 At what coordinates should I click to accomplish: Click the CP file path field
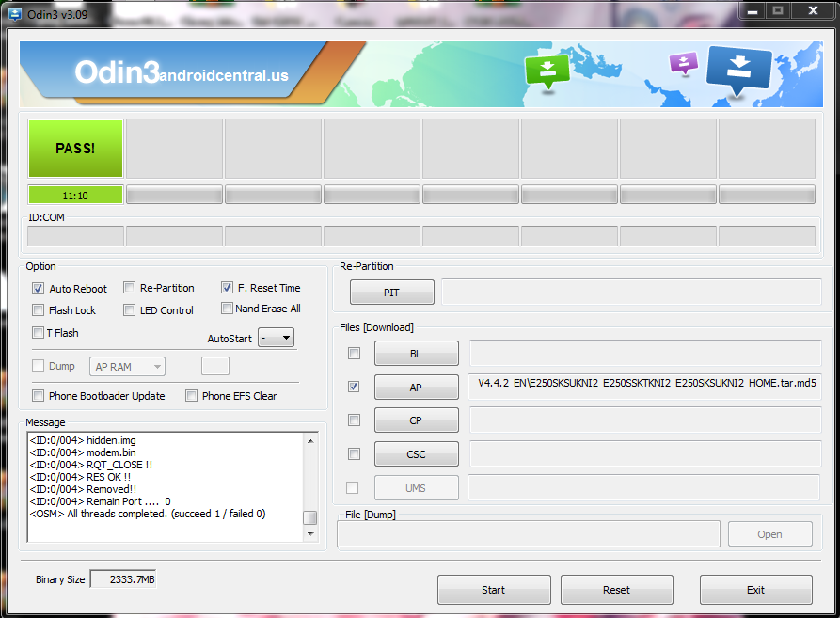click(645, 420)
